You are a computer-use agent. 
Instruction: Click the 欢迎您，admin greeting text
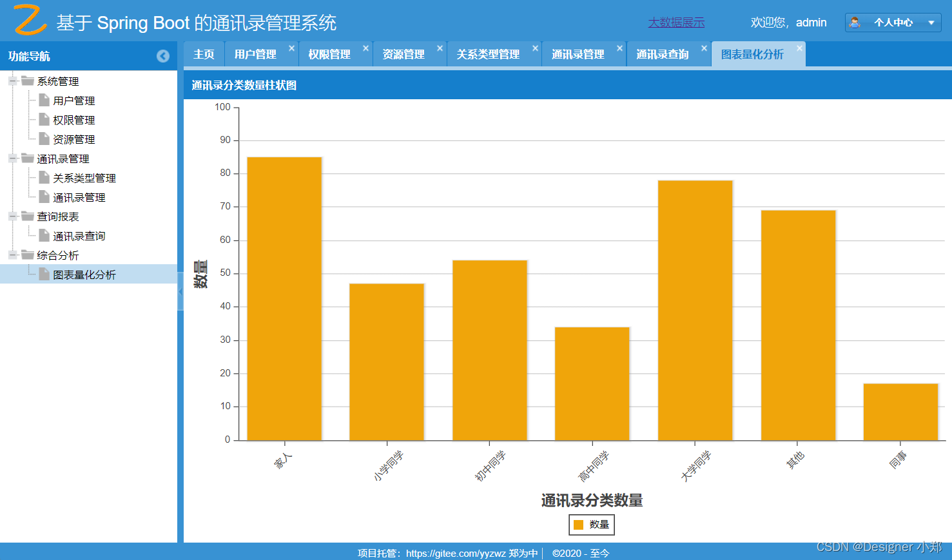(788, 23)
